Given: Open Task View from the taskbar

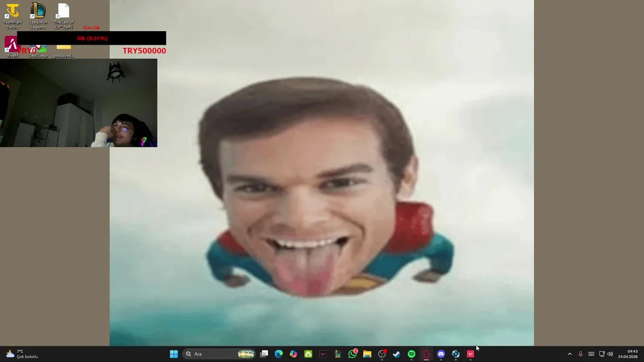Looking at the screenshot, I should coord(264,354).
